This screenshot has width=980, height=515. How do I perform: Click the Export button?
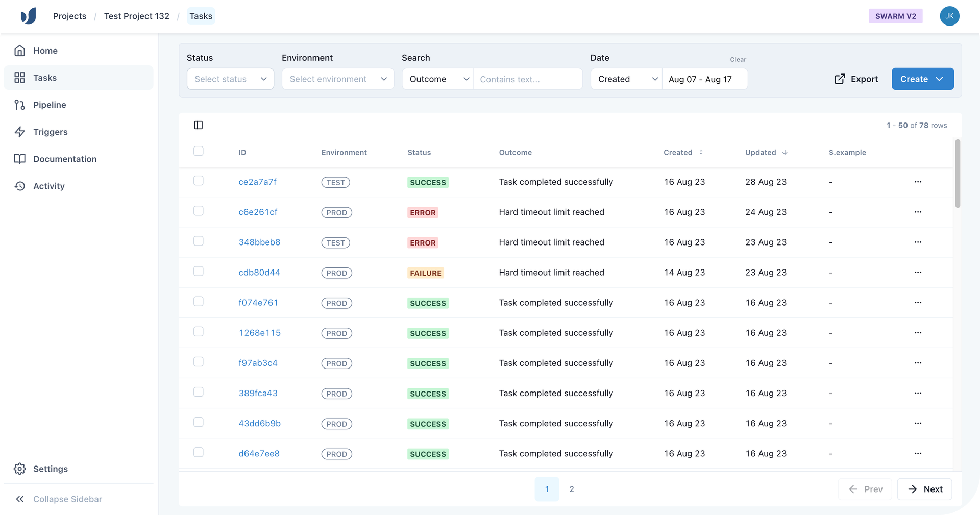pos(855,79)
